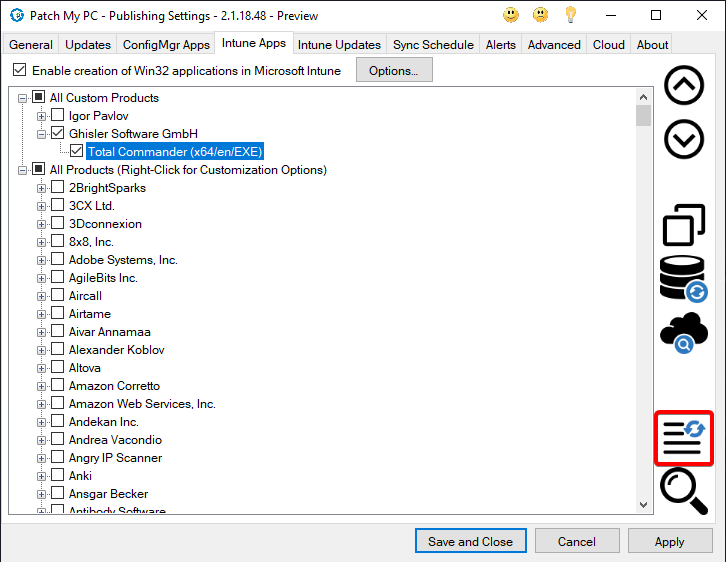Collapse the All Custom Products tree

[23, 98]
